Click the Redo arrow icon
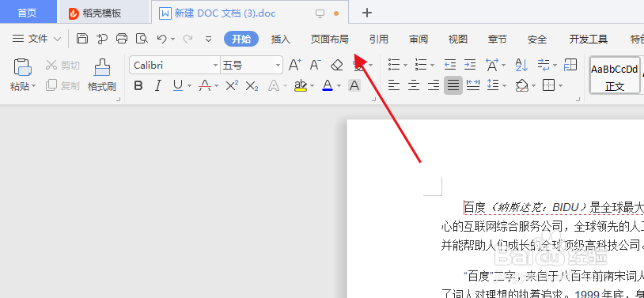The image size is (644, 298). [x=188, y=39]
